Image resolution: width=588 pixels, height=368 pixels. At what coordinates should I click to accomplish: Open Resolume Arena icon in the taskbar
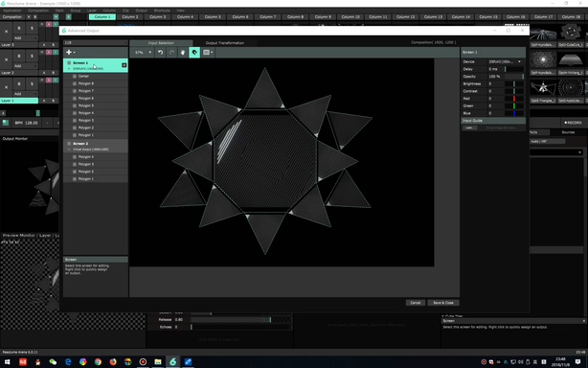pyautogui.click(x=173, y=362)
